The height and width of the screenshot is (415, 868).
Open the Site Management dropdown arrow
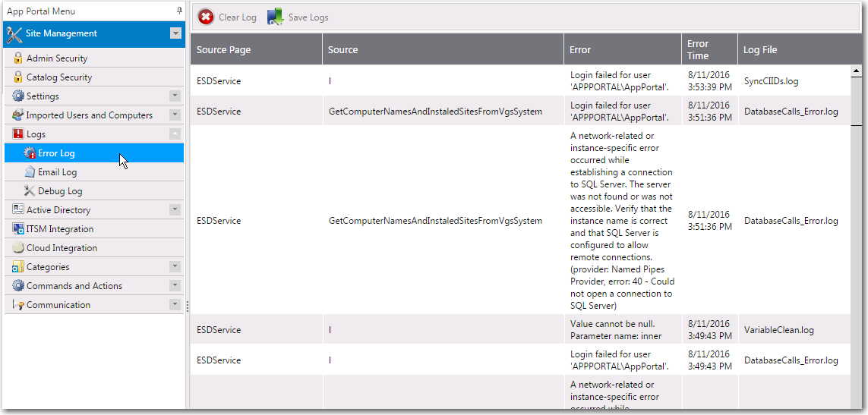point(175,33)
